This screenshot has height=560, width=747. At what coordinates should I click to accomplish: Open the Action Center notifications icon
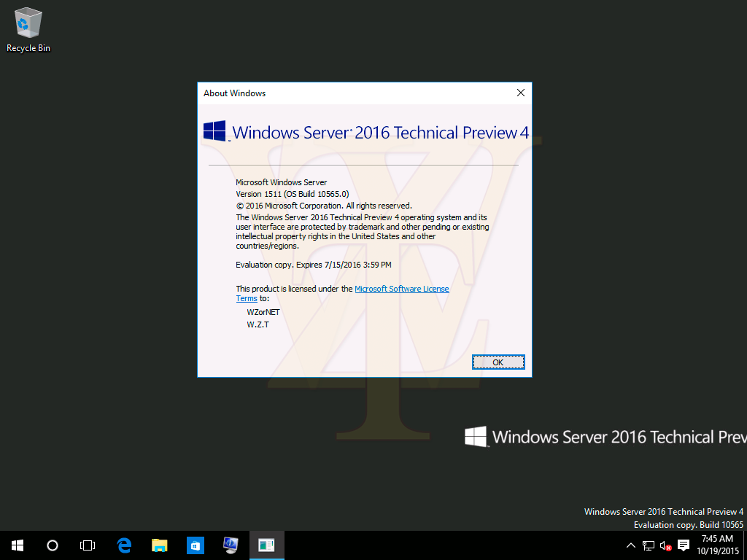coord(684,545)
